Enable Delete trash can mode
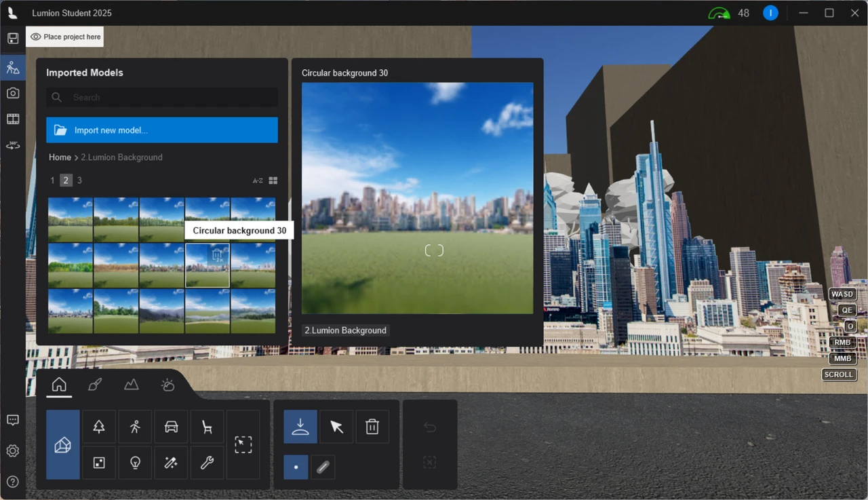This screenshot has width=868, height=500. click(x=372, y=427)
